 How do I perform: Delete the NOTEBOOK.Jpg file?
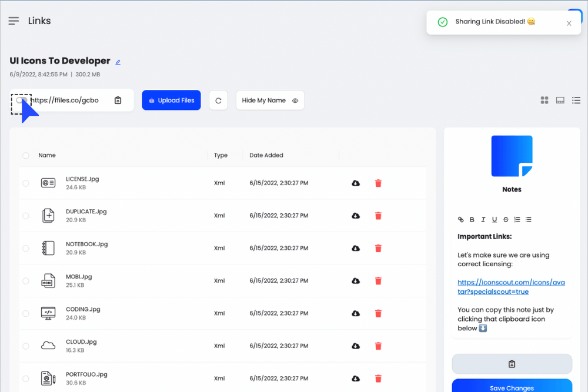coord(378,249)
